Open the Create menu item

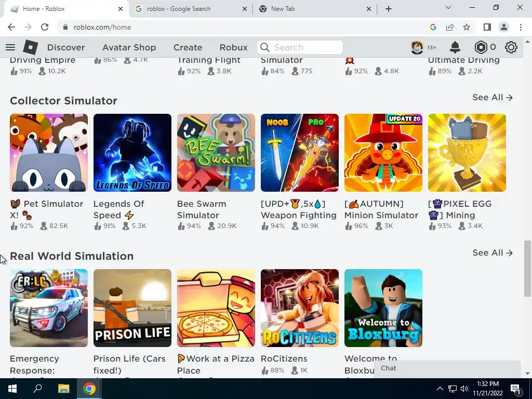(x=188, y=47)
